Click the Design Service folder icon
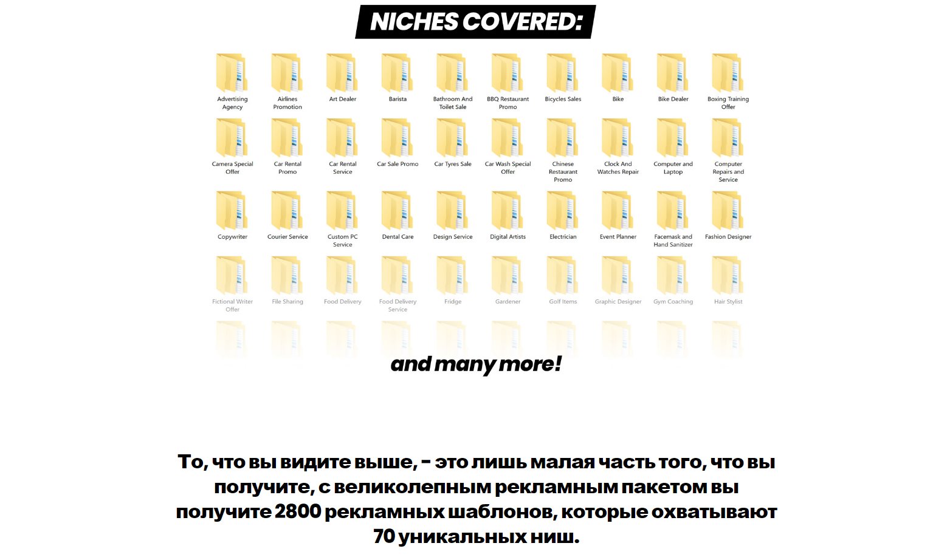Viewport: 950px width, 560px height. (453, 211)
